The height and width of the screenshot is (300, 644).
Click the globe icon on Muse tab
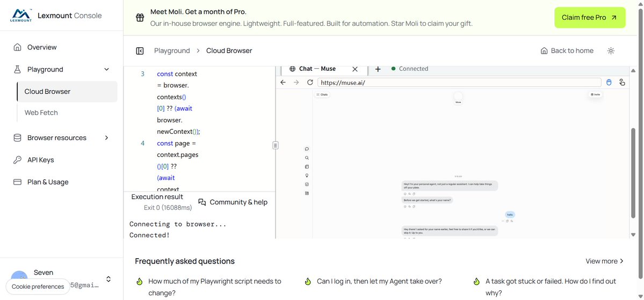click(293, 69)
